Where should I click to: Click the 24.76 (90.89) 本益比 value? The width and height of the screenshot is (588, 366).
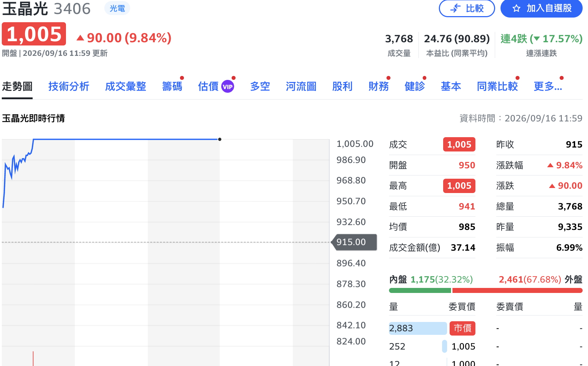tap(457, 39)
